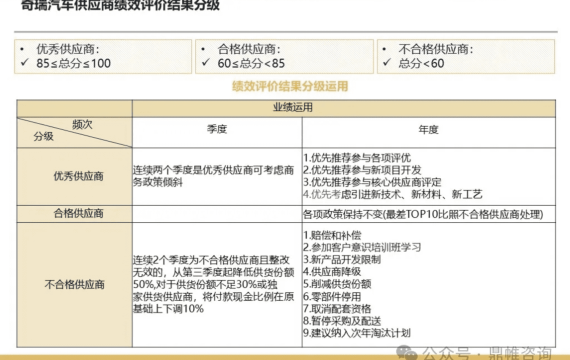Click checkmark beside 85≤总分≤100
This screenshot has width=570, height=360.
tap(25, 63)
